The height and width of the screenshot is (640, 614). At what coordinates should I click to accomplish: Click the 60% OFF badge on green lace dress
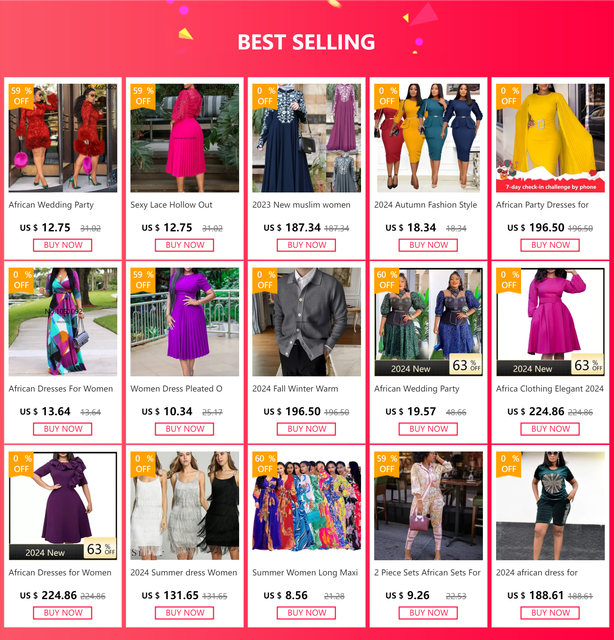coord(386,280)
